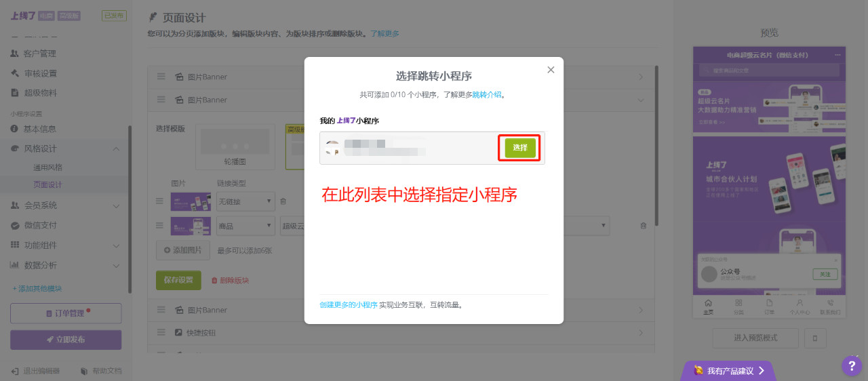Click the drag handle of the 商品 row
This screenshot has width=868, height=381.
pyautogui.click(x=160, y=226)
